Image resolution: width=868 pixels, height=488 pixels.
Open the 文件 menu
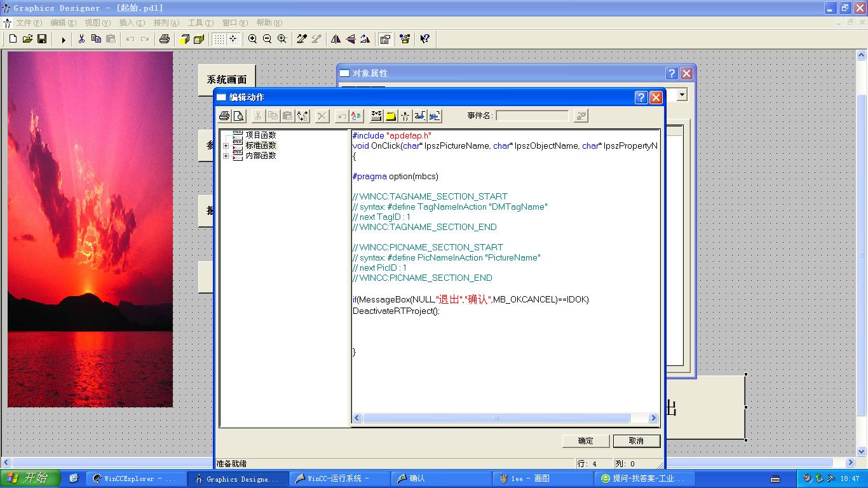28,23
